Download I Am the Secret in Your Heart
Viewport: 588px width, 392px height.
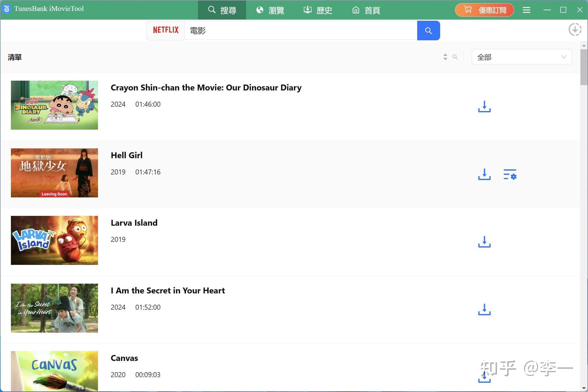click(484, 310)
